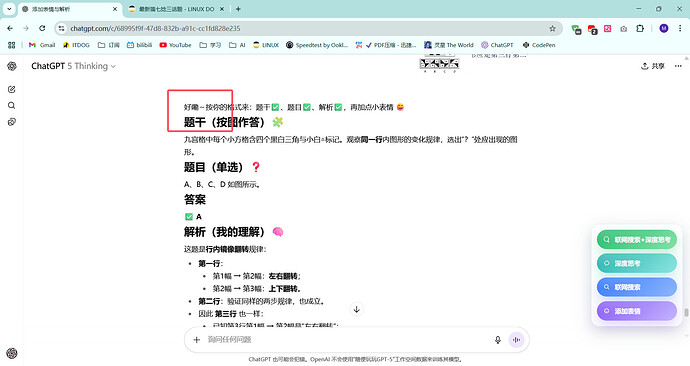Click the 答案 heading
The width and height of the screenshot is (690, 366).
tap(195, 200)
